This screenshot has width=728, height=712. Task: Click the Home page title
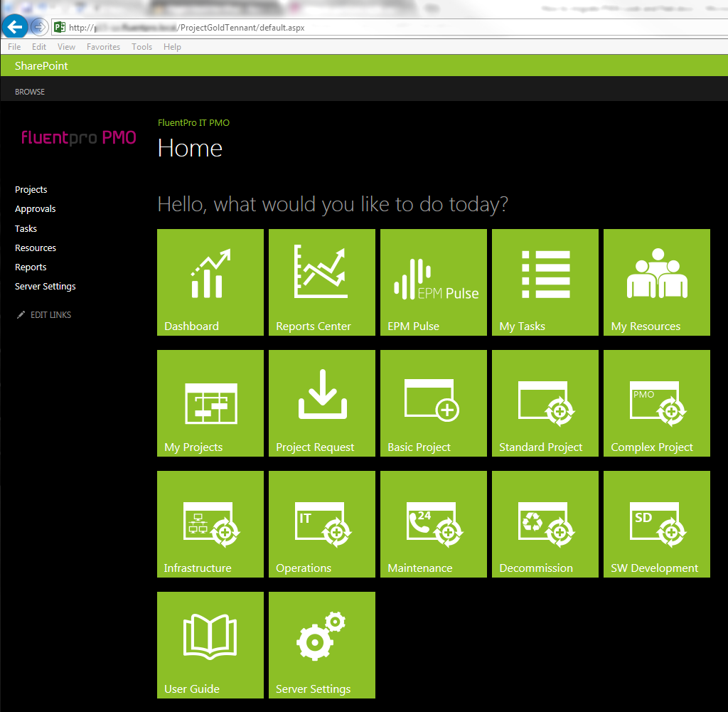[190, 148]
